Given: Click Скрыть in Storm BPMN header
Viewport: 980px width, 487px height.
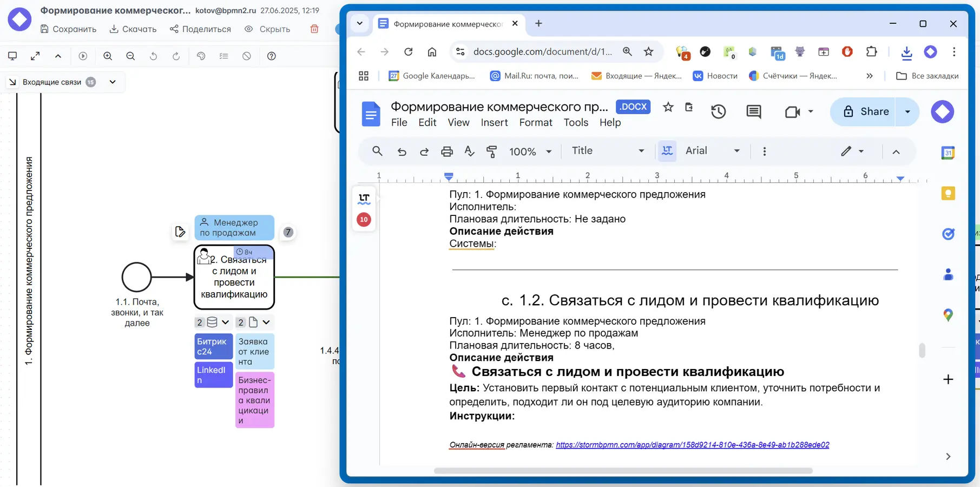Looking at the screenshot, I should click(267, 29).
